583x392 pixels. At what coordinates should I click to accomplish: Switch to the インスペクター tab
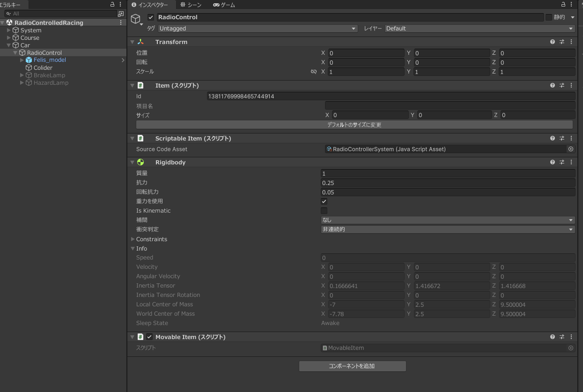coord(149,5)
